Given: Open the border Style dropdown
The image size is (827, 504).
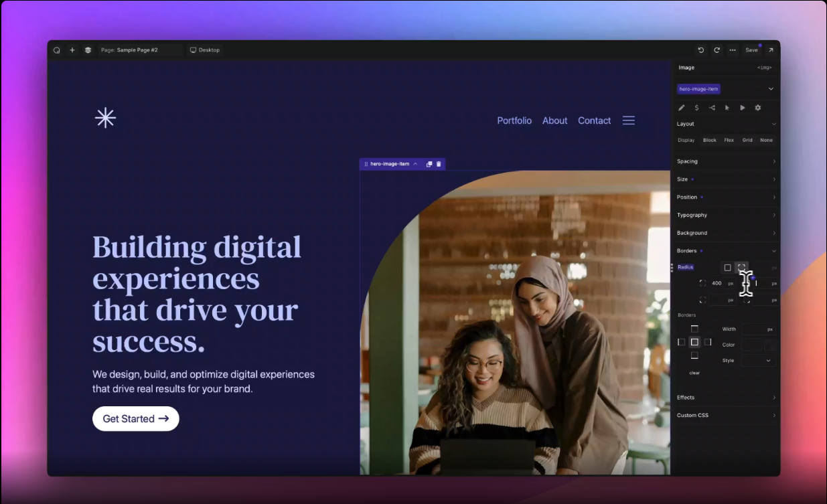Looking at the screenshot, I should coord(759,361).
